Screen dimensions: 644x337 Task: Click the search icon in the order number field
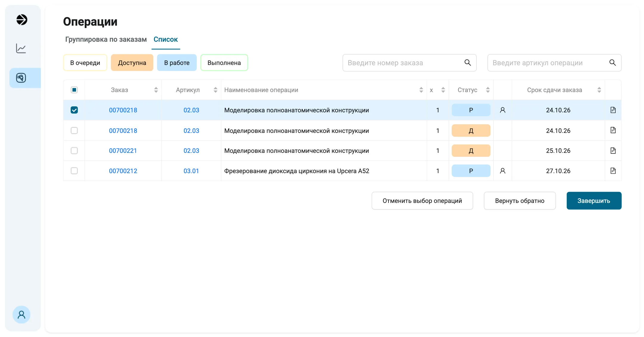tap(467, 63)
